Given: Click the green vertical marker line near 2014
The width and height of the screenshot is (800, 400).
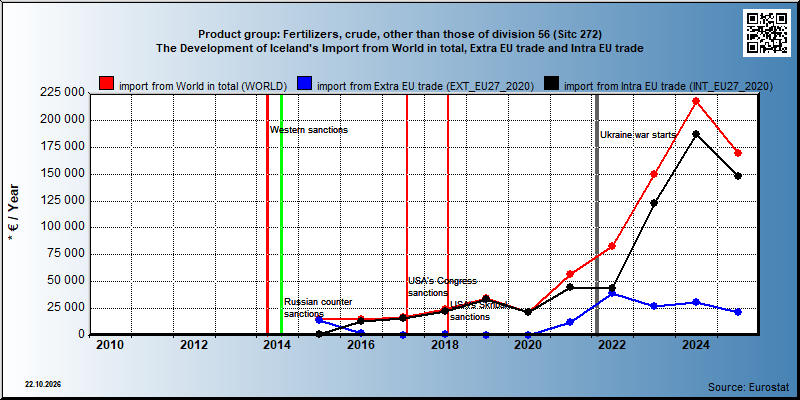Looking at the screenshot, I should click(282, 214).
